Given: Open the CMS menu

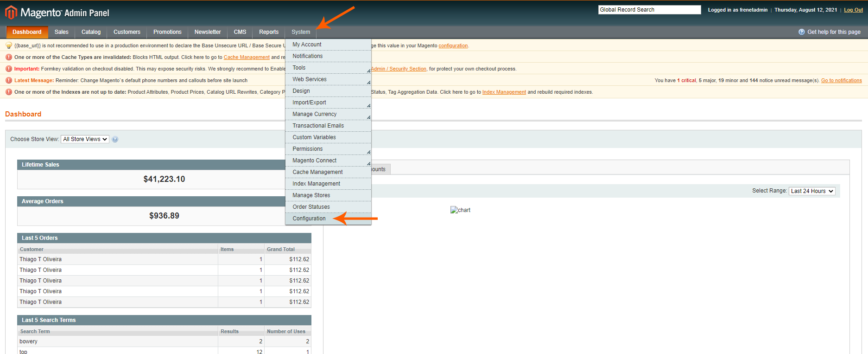Looking at the screenshot, I should [x=240, y=32].
